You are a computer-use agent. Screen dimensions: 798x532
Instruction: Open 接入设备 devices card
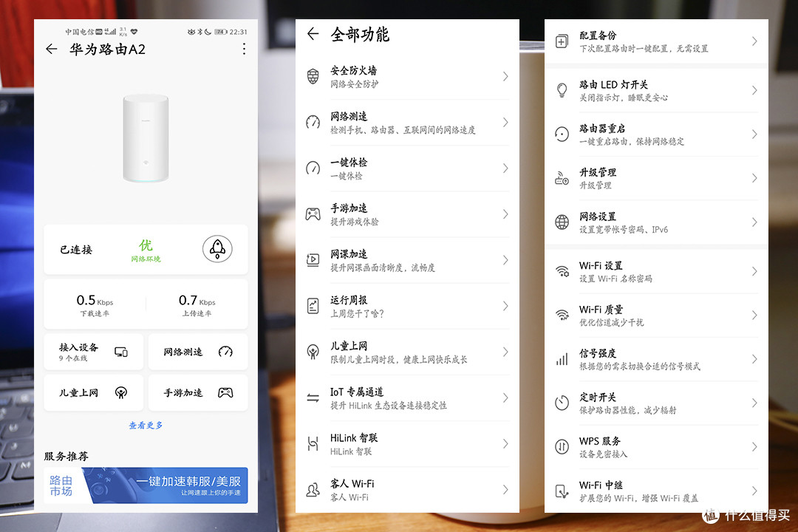click(94, 352)
